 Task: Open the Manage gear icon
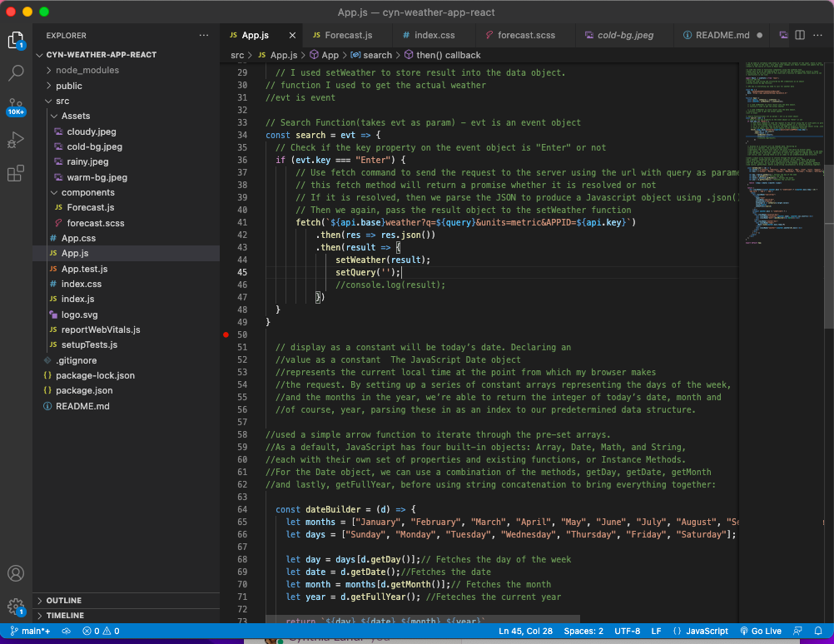click(16, 607)
